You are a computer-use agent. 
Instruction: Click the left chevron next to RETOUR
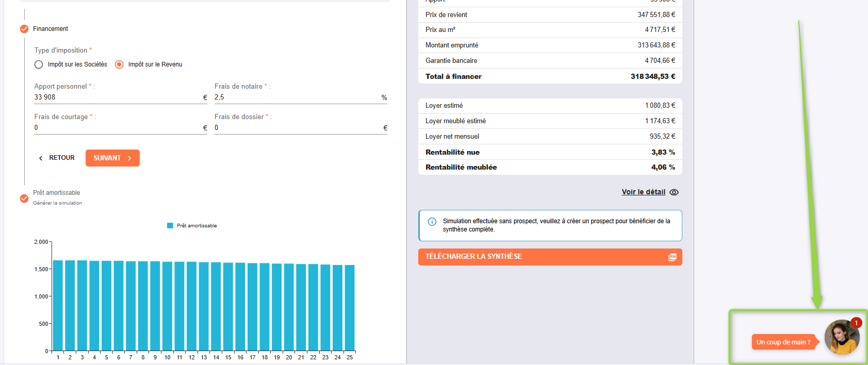[x=41, y=158]
